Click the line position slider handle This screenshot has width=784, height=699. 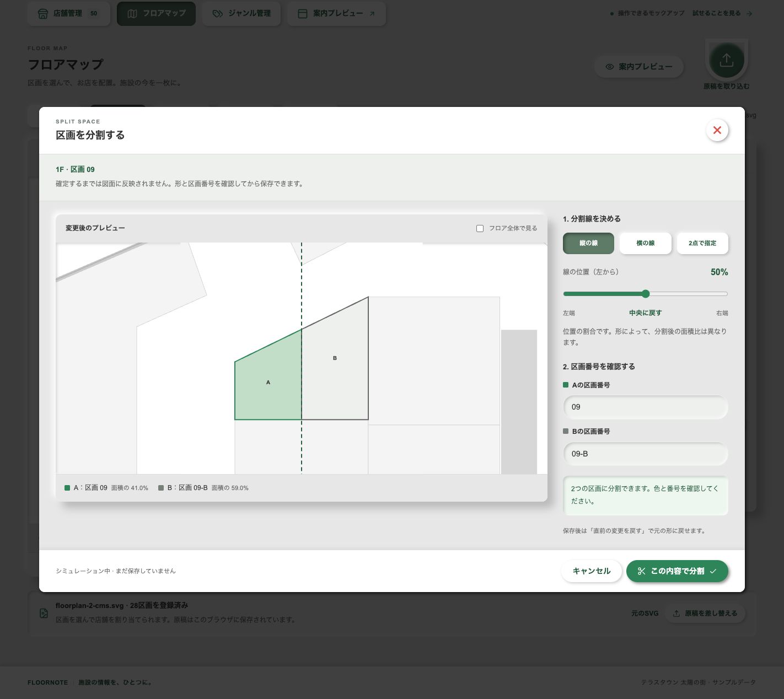pos(646,294)
